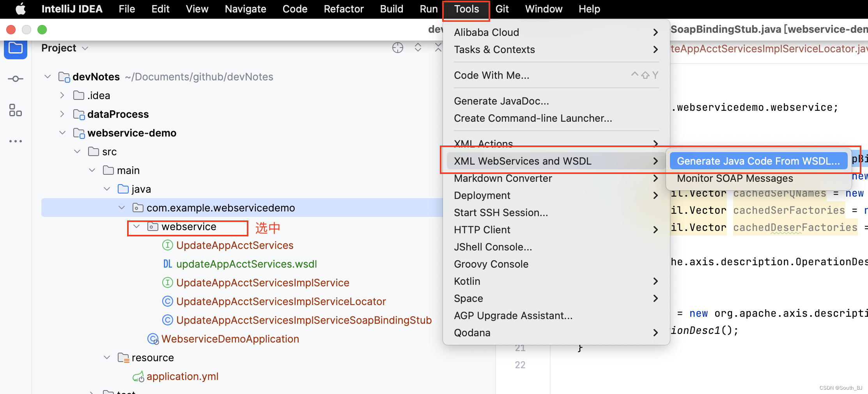The image size is (868, 394).
Task: Select the webservice package folder
Action: point(189,227)
